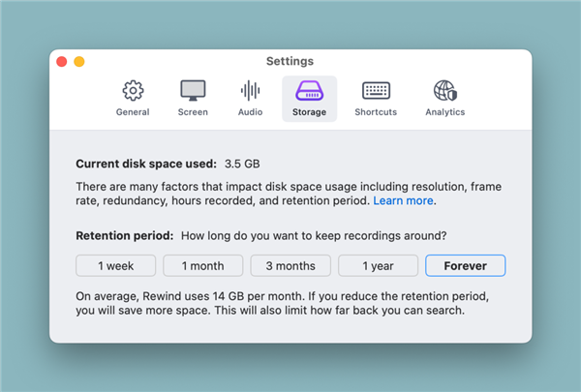Open the Learn more link

[x=404, y=201]
